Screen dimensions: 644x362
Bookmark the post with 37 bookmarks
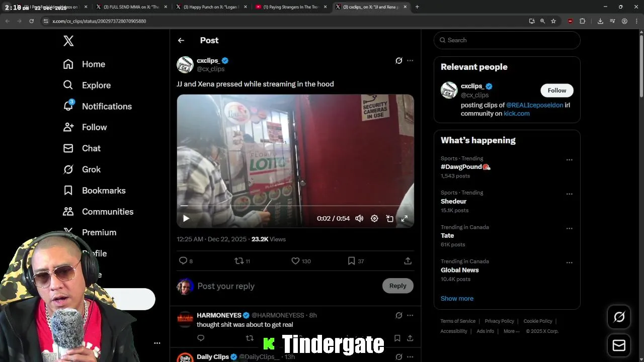pos(356,261)
